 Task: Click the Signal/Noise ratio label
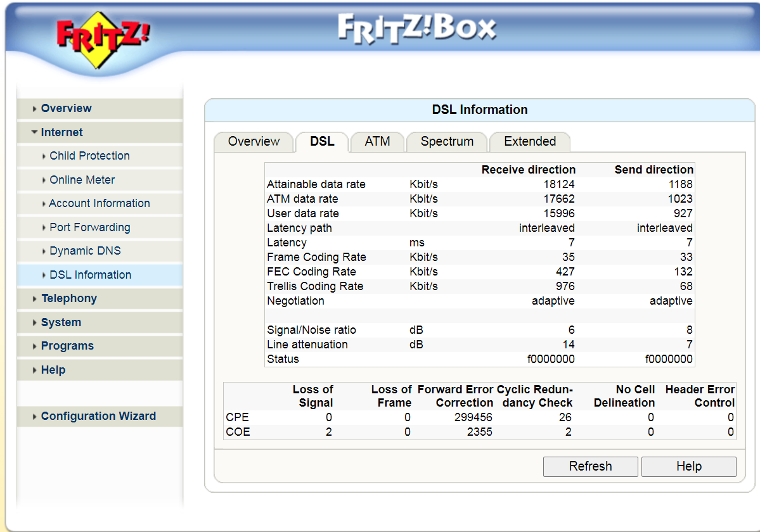click(312, 330)
